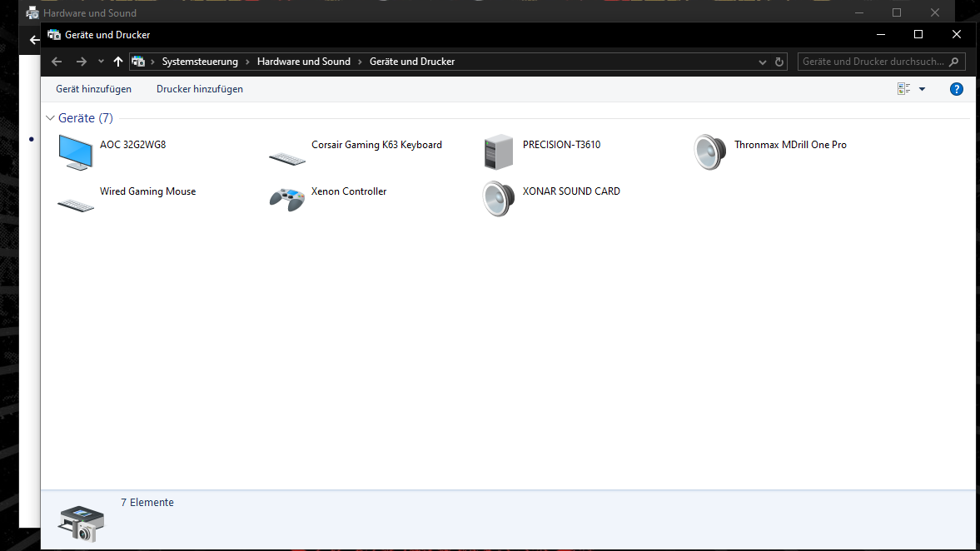This screenshot has width=980, height=551.
Task: Select the Xenon Controller gamepad
Action: pos(348,191)
